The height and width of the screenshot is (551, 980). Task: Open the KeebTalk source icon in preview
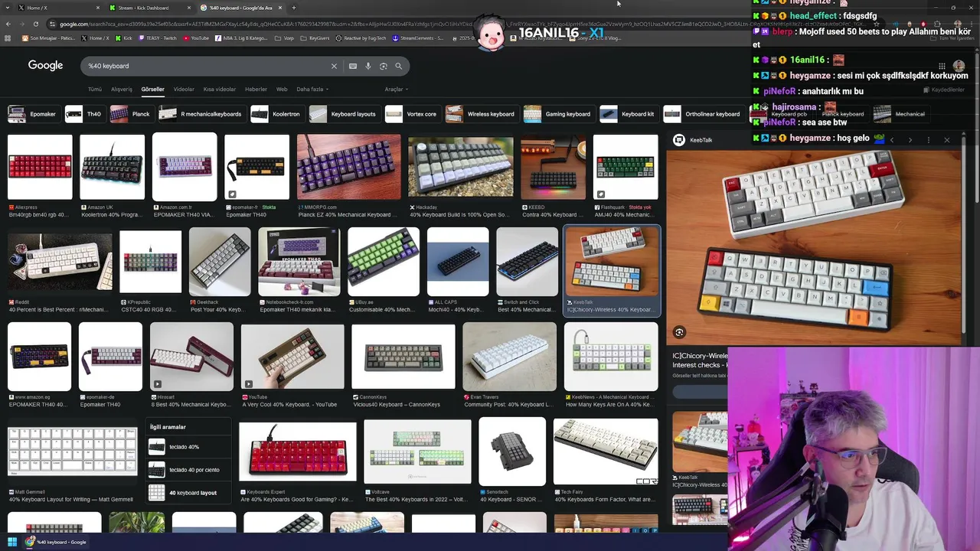pyautogui.click(x=678, y=140)
